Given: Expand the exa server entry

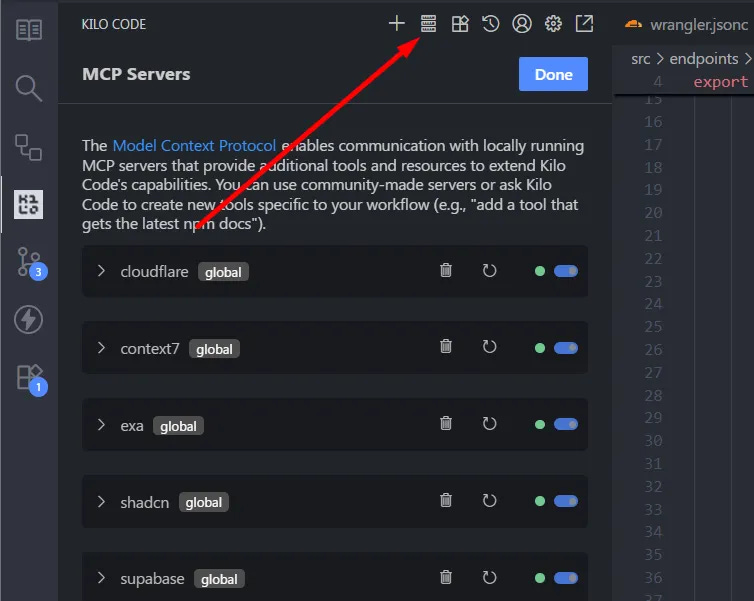Looking at the screenshot, I should click(x=101, y=425).
